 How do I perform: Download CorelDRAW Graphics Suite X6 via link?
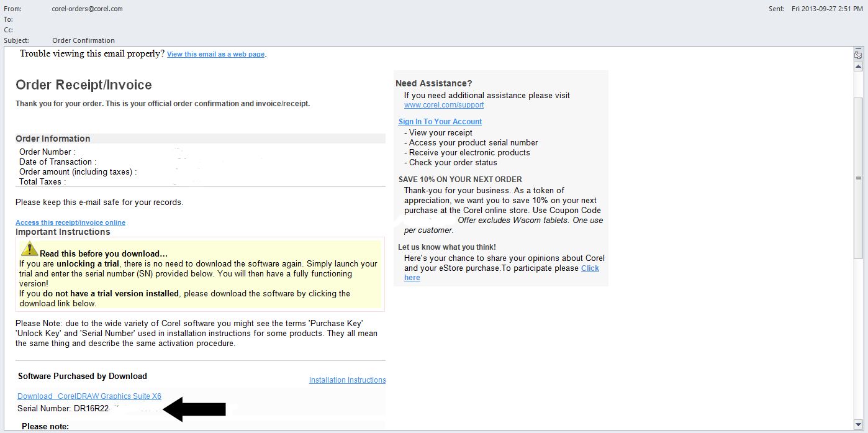(x=89, y=396)
